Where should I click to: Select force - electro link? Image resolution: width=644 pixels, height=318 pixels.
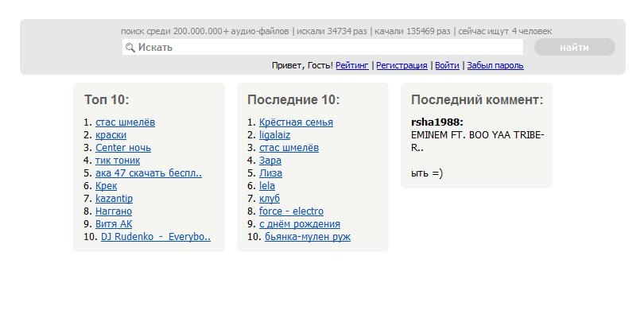tap(291, 211)
